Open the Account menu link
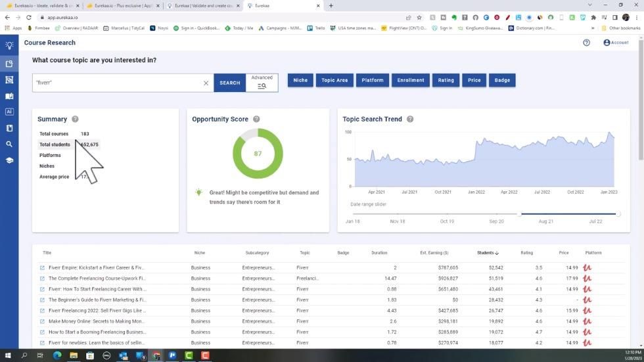Screen dimensions: 644x362 point(616,43)
